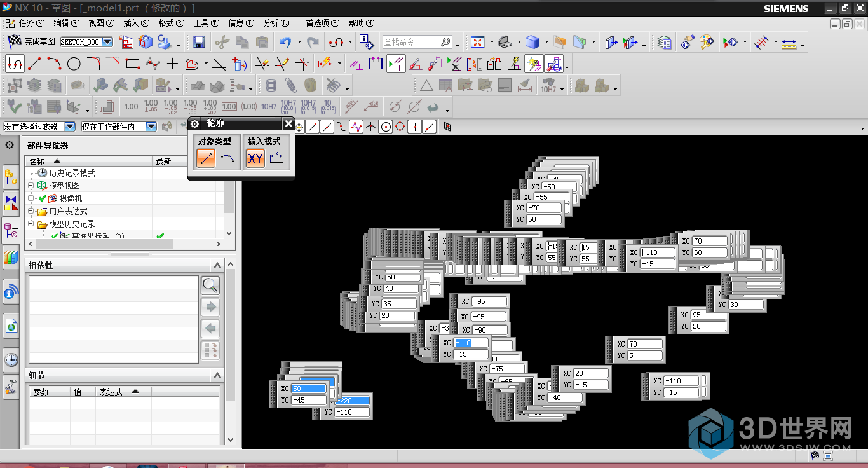Click the Fit view icon

478,42
